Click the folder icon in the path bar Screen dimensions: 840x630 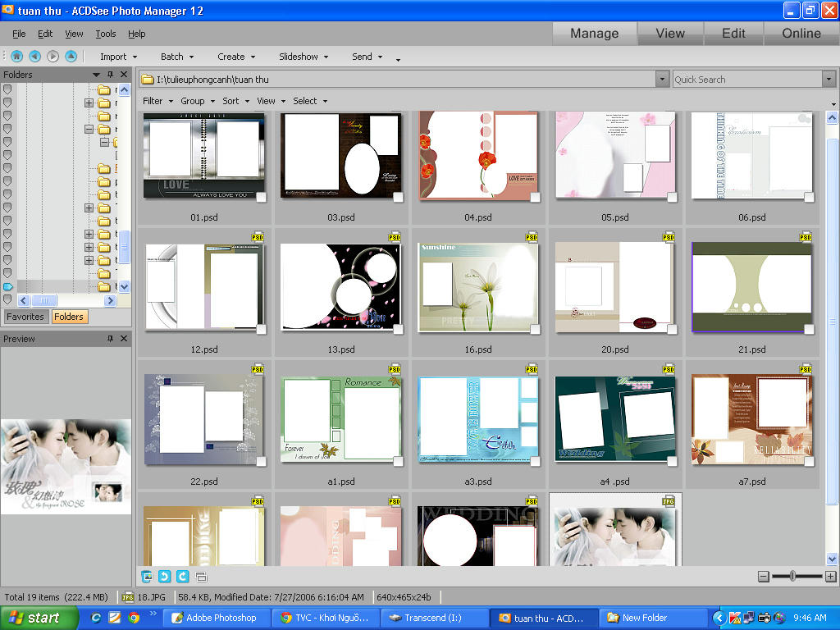[x=148, y=80]
